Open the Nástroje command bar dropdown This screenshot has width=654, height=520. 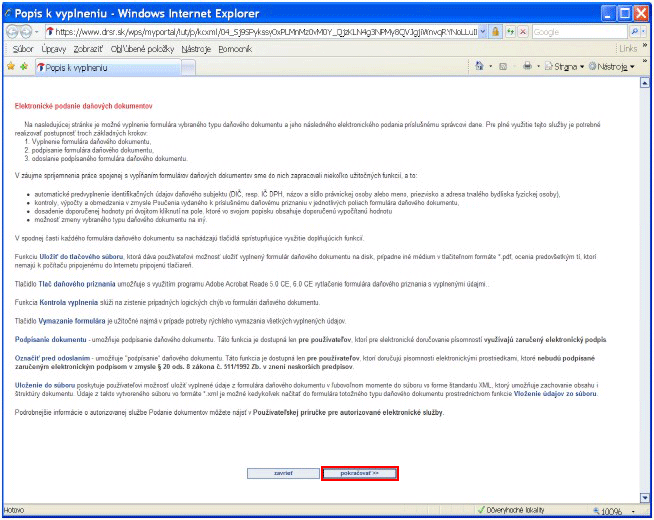click(611, 66)
